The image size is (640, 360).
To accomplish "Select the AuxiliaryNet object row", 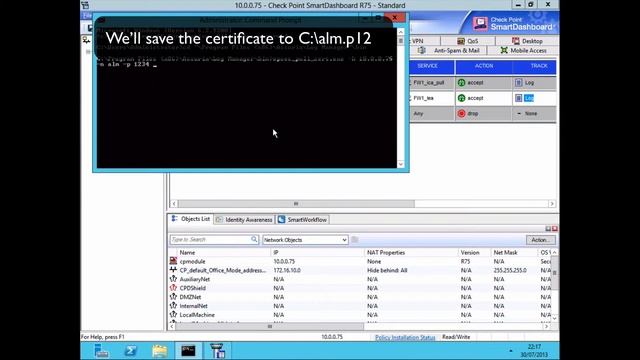I will point(360,279).
